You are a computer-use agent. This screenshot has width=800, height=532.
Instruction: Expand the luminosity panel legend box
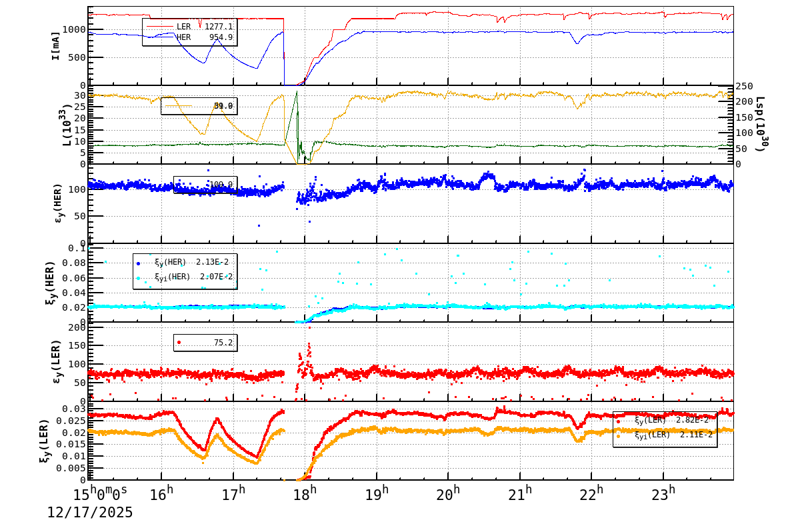pyautogui.click(x=200, y=105)
